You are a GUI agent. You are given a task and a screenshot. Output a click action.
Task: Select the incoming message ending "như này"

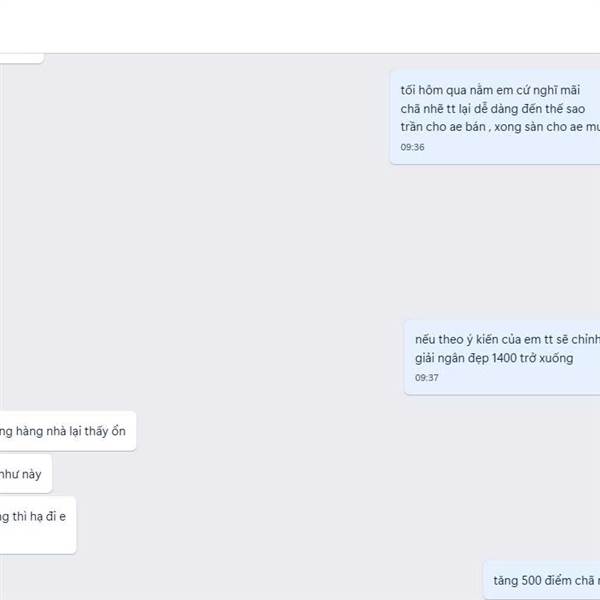[26, 474]
